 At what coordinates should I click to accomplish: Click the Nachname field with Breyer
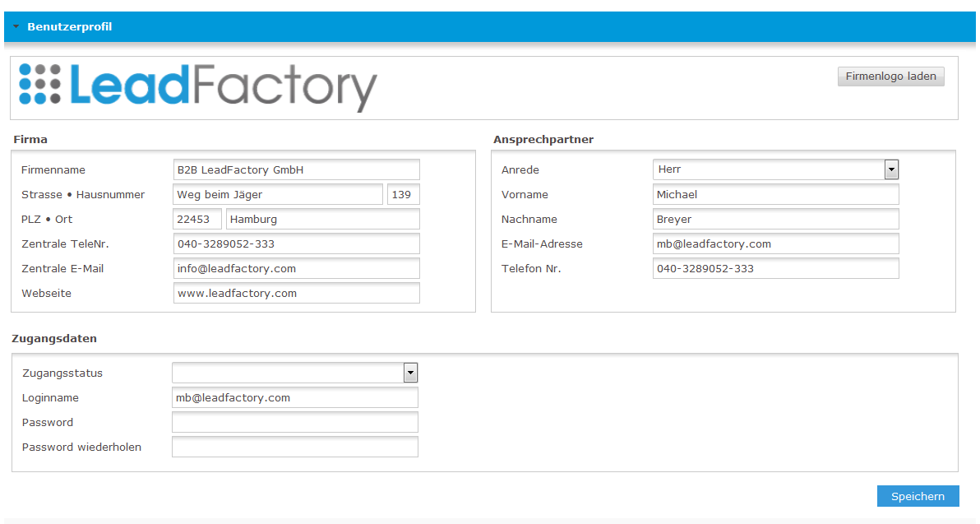click(x=775, y=219)
